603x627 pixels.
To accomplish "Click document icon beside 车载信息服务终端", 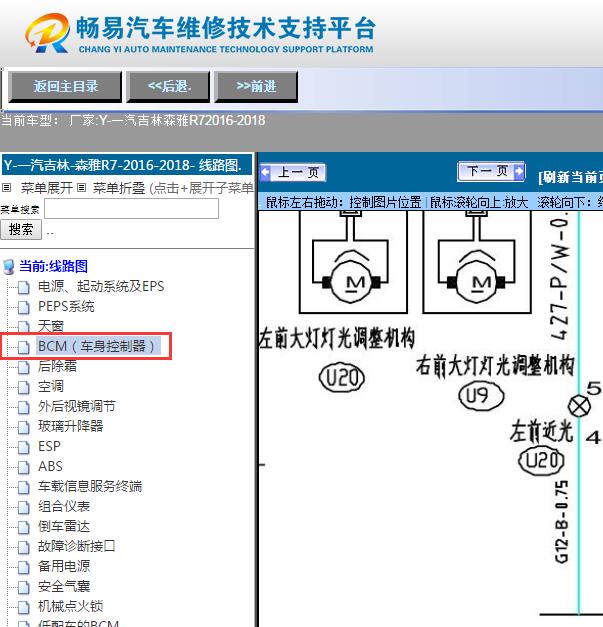I will [x=24, y=487].
